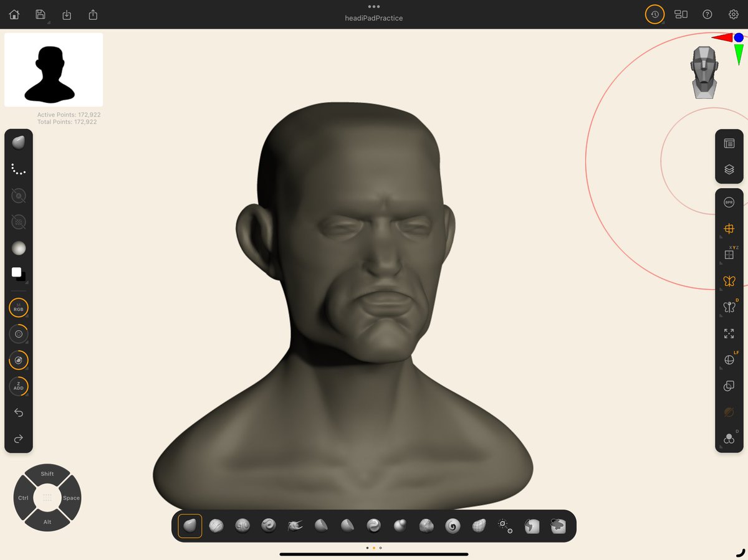Open the tool properties panel icon
The height and width of the screenshot is (560, 748).
coord(729,143)
